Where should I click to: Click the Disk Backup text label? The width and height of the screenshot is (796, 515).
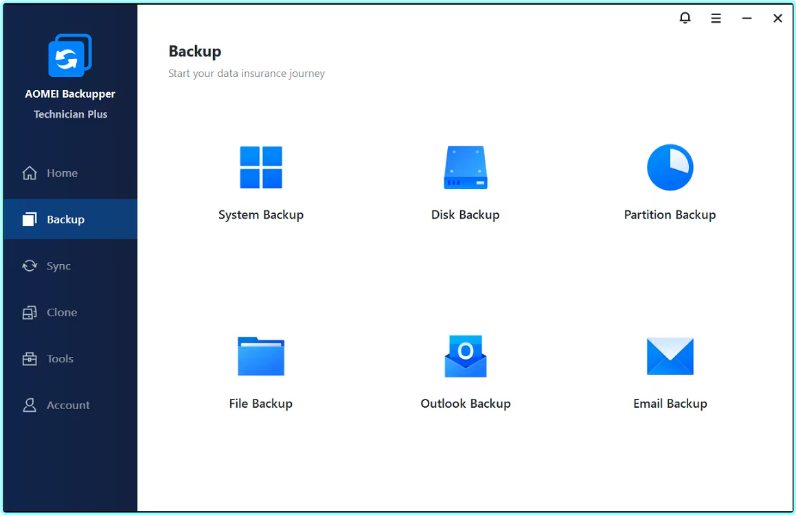466,215
